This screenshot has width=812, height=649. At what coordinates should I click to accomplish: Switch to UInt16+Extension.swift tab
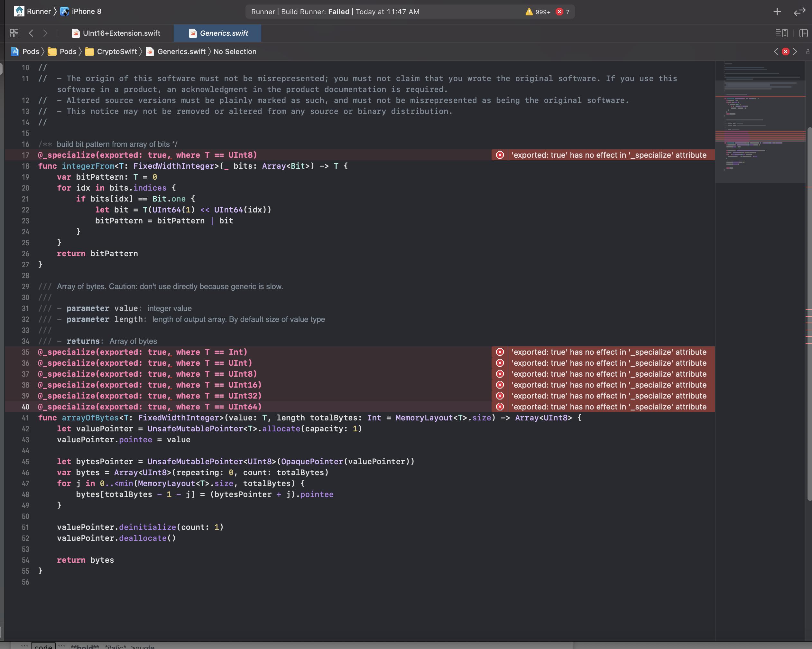116,33
